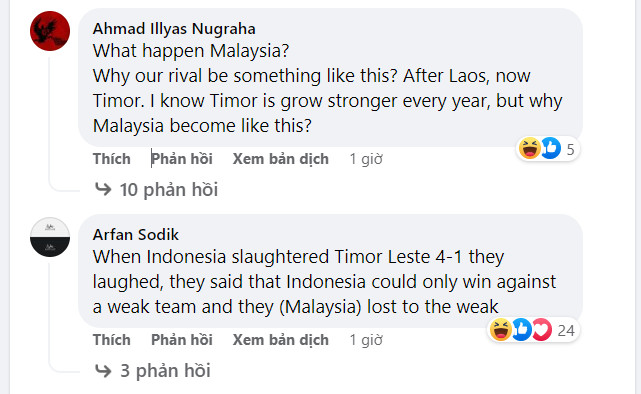Click the blue thumbs-up reaction on Ahmad's comment
Screen dimensions: 641x394
pos(551,148)
